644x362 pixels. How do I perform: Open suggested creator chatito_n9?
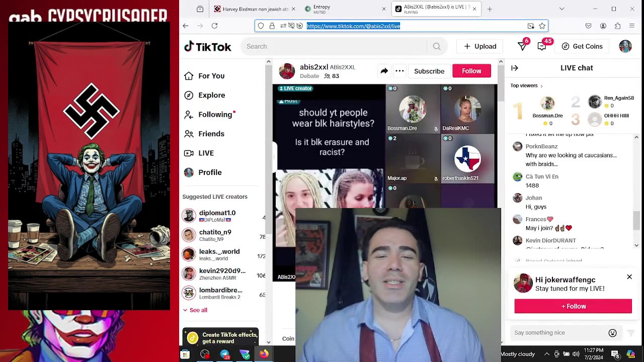pos(223,235)
